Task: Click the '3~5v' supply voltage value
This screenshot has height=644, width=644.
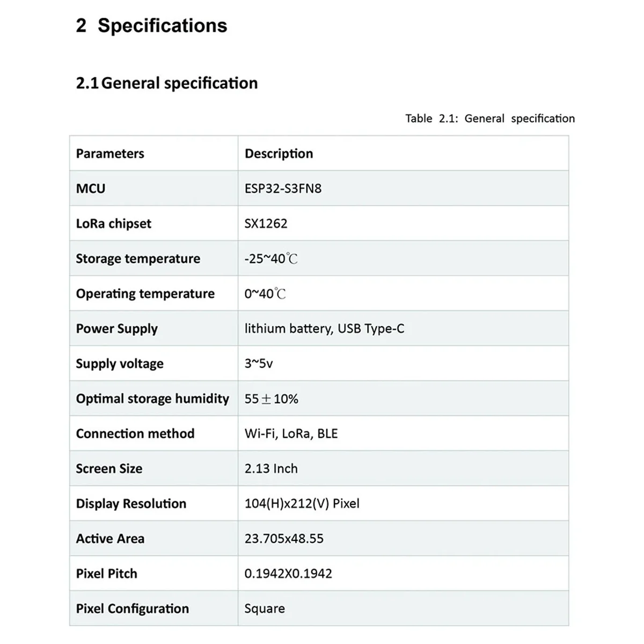Action: 259,363
